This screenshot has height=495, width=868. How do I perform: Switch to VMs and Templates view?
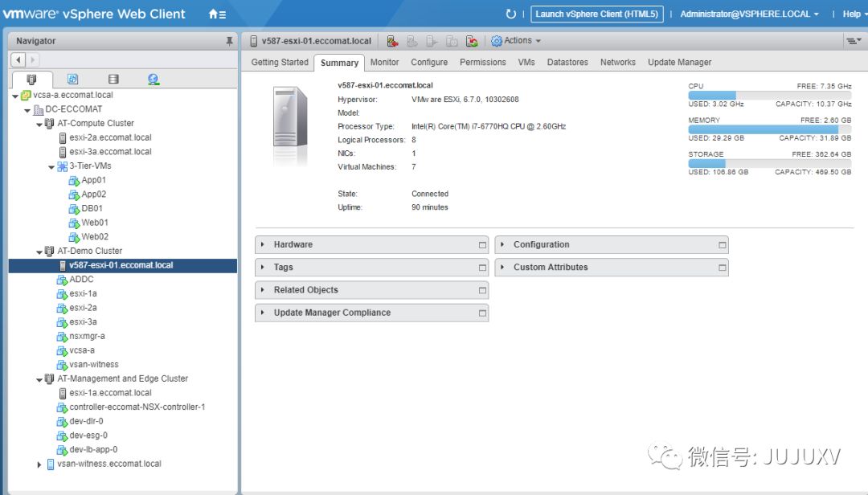point(72,80)
